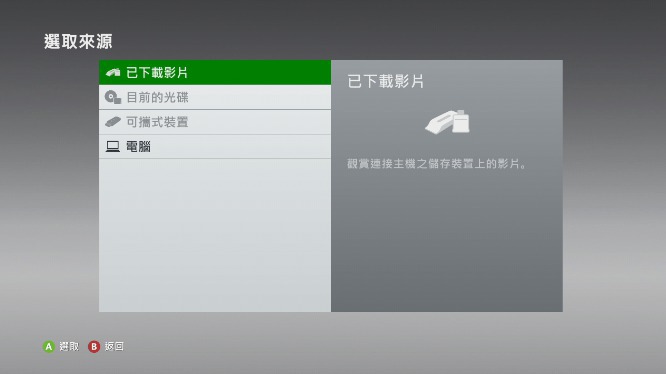The height and width of the screenshot is (374, 666).
Task: Choose the 目前的光碟 source option
Action: (215, 97)
